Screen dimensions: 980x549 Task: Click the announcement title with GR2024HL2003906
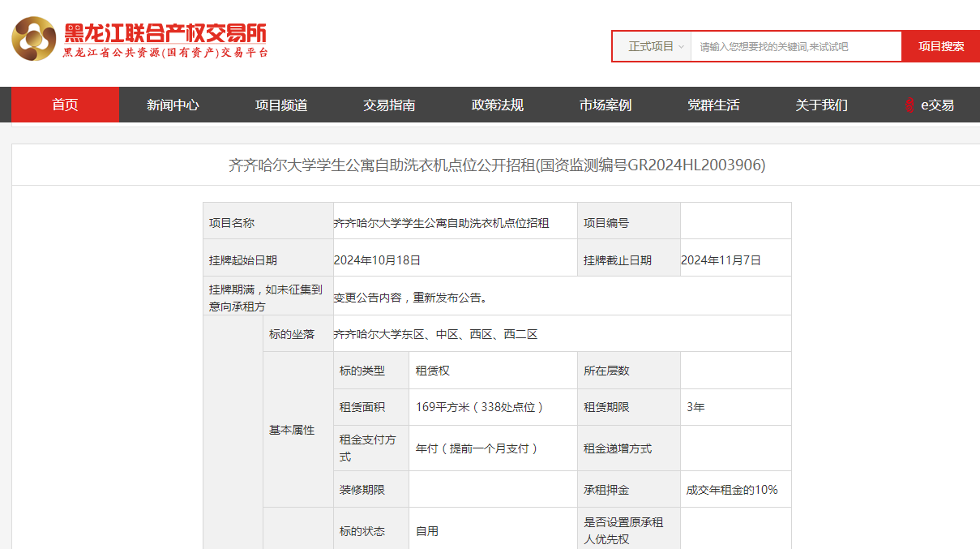496,165
